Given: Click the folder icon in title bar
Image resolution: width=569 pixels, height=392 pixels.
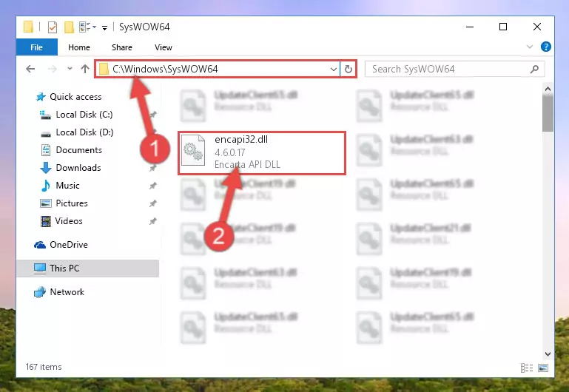Looking at the screenshot, I should tap(28, 27).
